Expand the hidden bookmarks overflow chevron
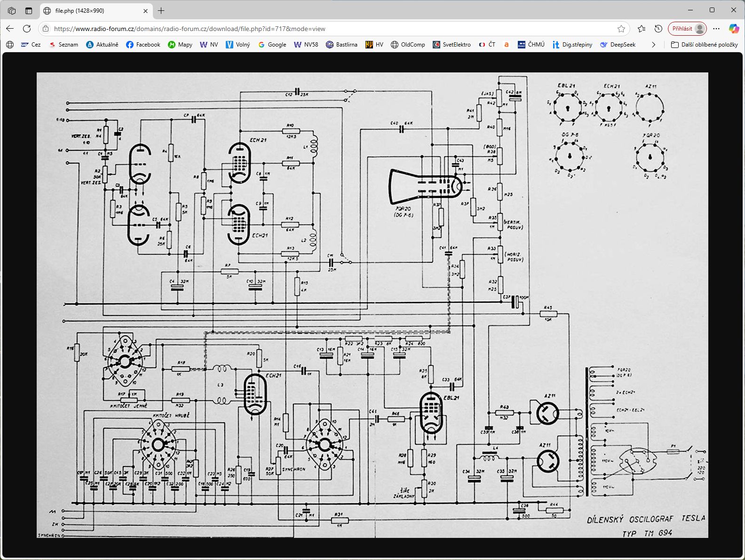The width and height of the screenshot is (745, 560). (x=653, y=45)
